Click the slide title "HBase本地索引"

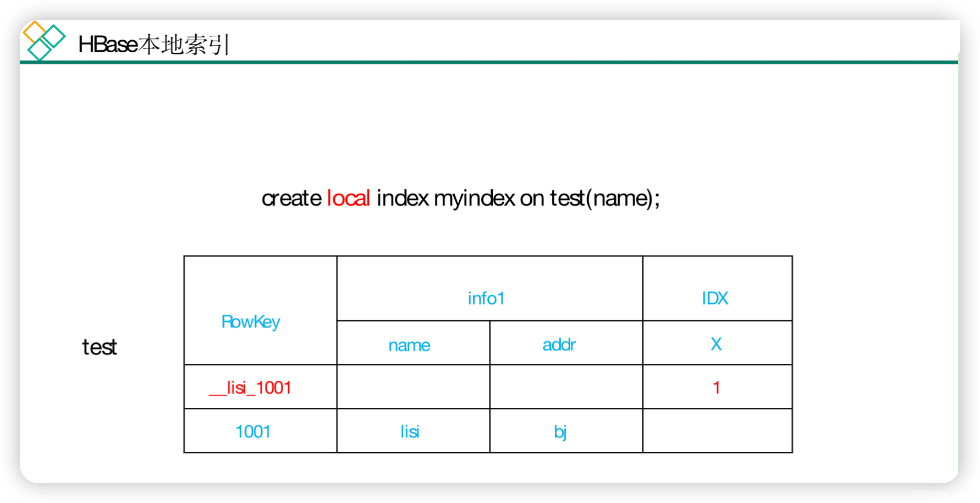click(153, 45)
